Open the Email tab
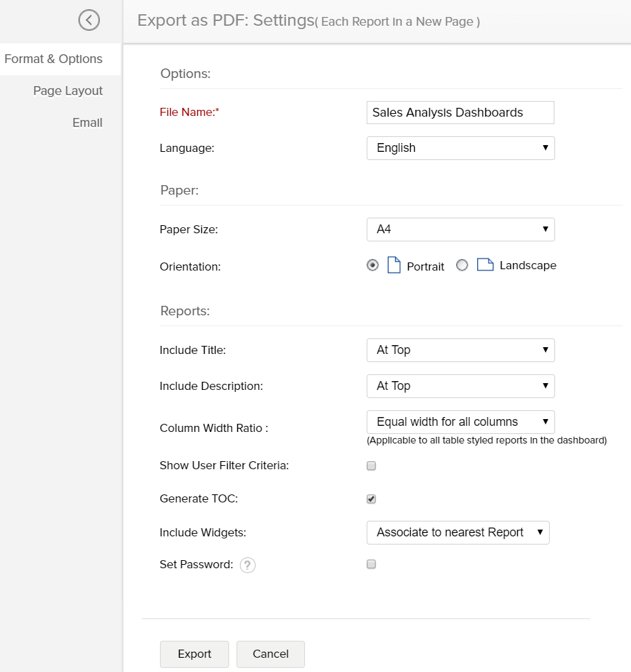This screenshot has width=631, height=672. (x=87, y=123)
